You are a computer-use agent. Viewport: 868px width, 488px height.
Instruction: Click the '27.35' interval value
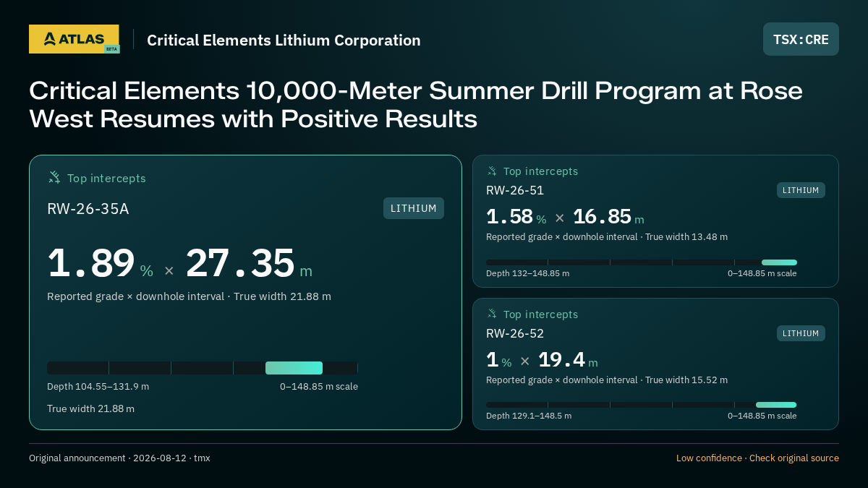[240, 263]
